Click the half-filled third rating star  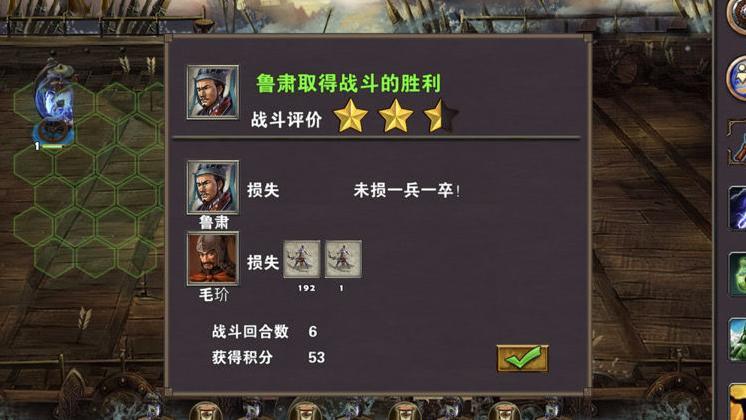(x=441, y=116)
